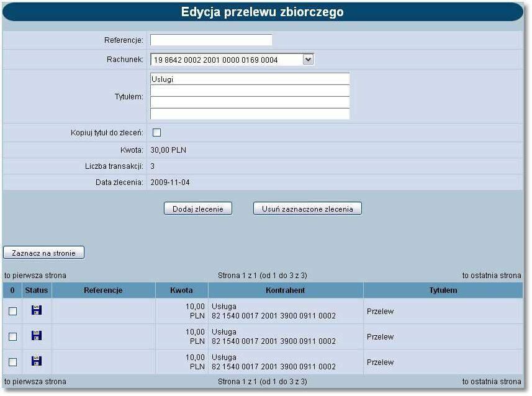Click bottom 'Strona 1 z 1 (od 1 do 3 z 3)' text

pos(262,382)
